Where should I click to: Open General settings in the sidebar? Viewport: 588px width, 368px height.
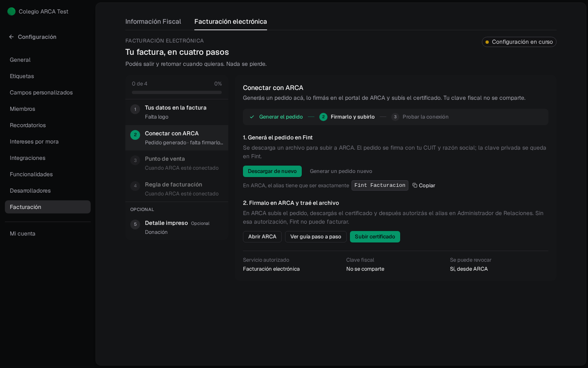(x=48, y=60)
